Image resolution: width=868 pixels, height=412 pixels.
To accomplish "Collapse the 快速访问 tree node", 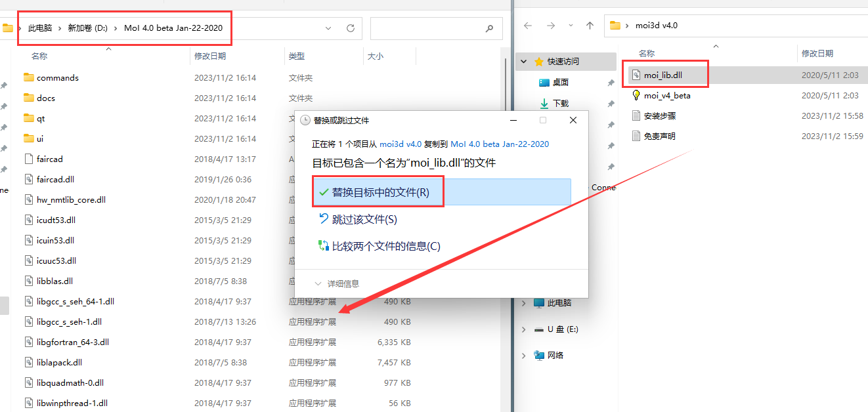I will pos(523,61).
